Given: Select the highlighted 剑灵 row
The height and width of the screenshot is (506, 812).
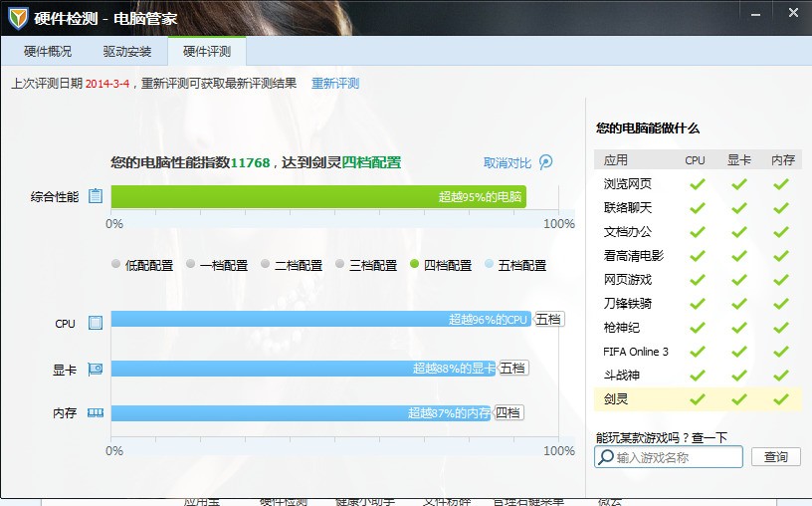Looking at the screenshot, I should click(x=698, y=398).
